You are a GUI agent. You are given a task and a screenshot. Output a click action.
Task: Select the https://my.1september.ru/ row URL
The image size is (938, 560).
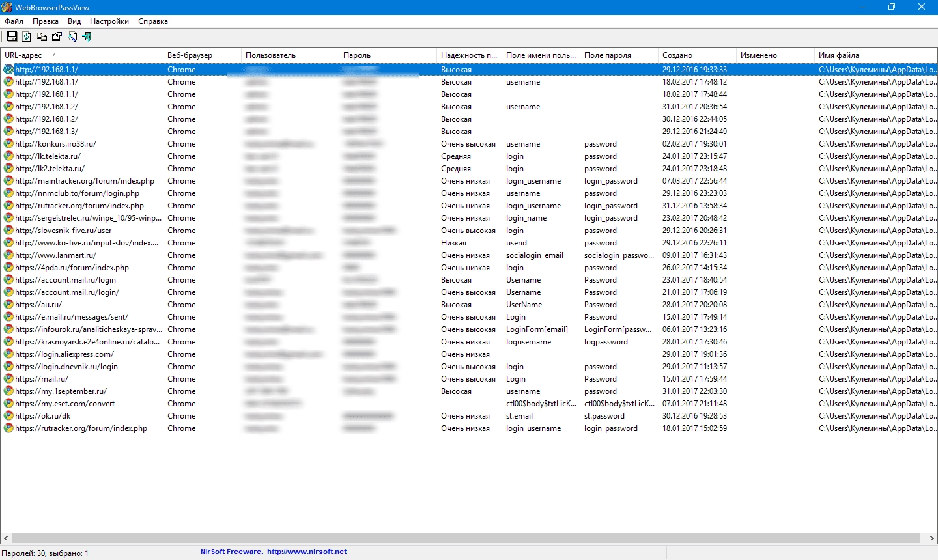pyautogui.click(x=61, y=391)
